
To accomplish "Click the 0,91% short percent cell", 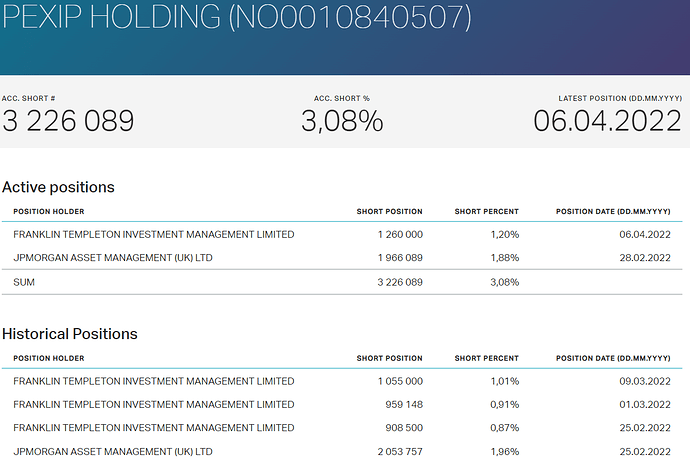I will point(505,404).
